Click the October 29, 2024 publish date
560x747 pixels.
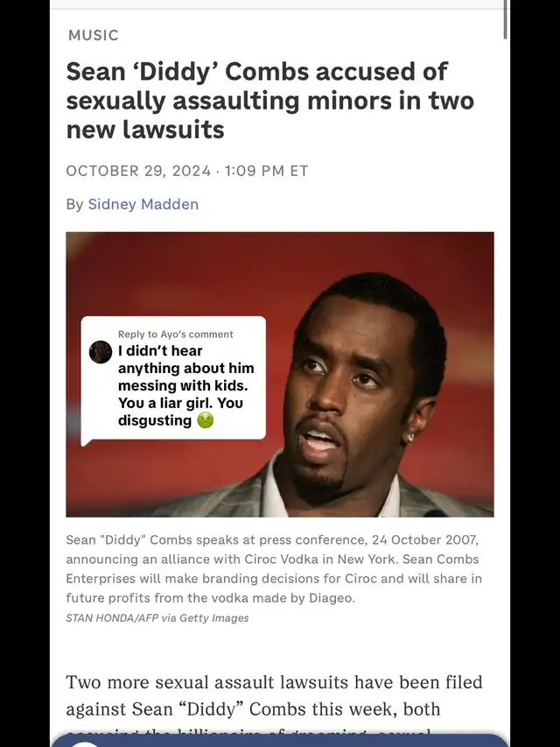(138, 171)
